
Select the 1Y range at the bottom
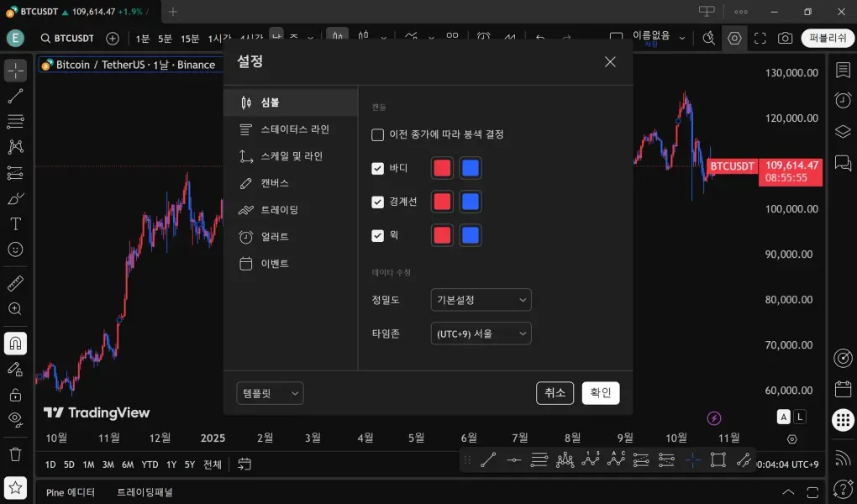171,464
